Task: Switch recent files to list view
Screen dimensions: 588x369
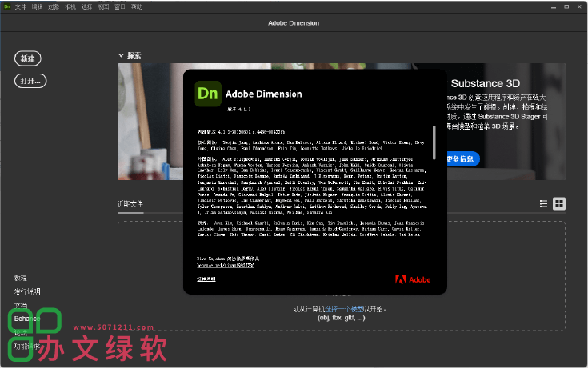Action: [x=543, y=203]
